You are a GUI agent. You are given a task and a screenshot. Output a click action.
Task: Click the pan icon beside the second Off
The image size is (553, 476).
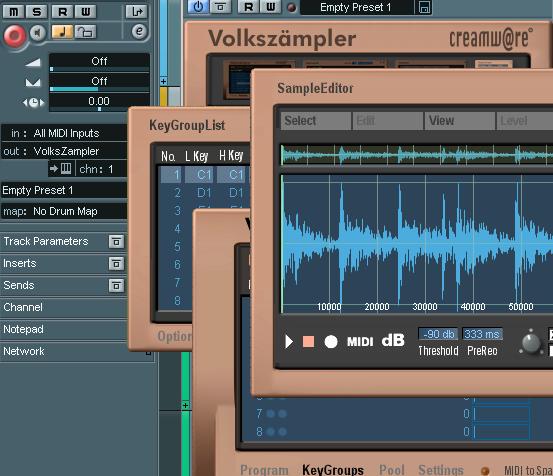(x=33, y=83)
